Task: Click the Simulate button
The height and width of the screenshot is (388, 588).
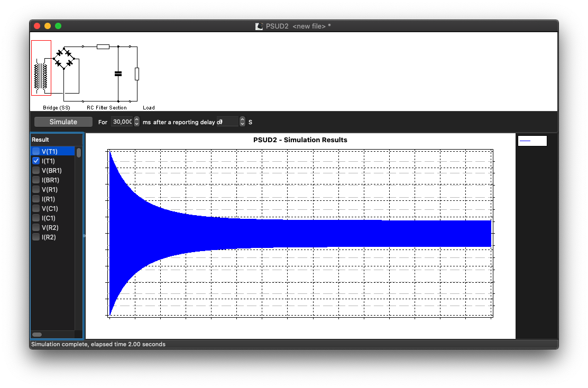Action: point(63,122)
